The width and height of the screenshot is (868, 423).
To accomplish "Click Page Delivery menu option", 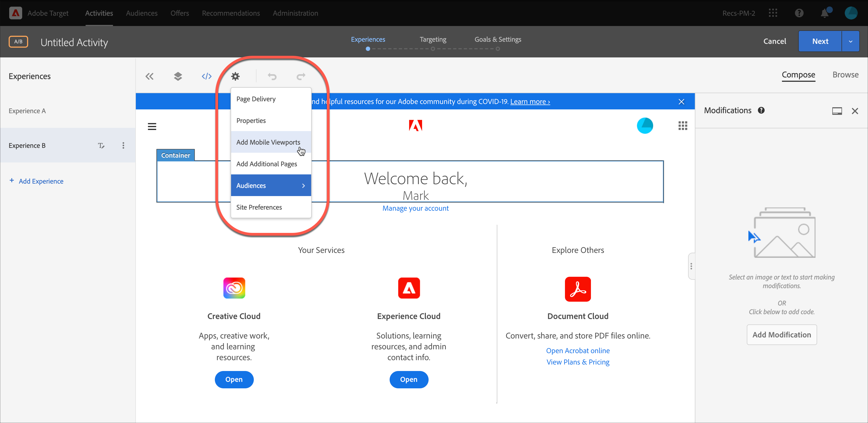I will tap(256, 99).
